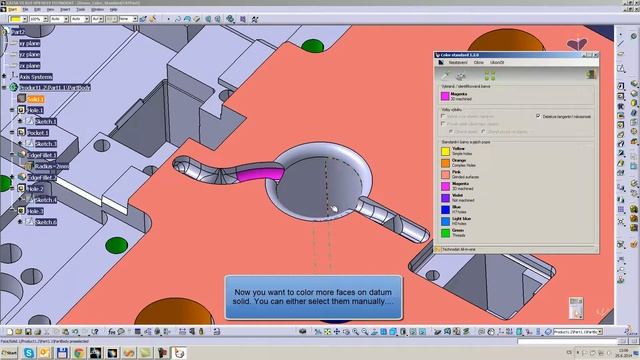
Task: Open the View menu
Action: [x=50, y=9]
